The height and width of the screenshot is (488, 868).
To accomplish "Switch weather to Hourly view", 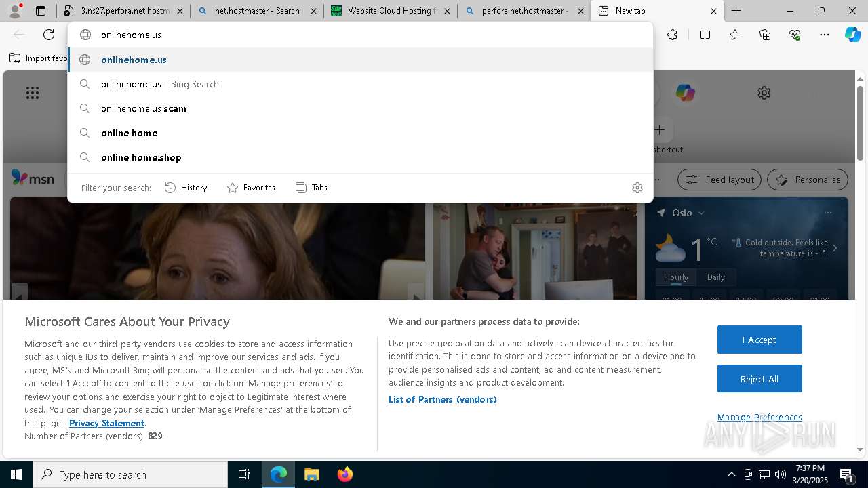I will point(676,277).
